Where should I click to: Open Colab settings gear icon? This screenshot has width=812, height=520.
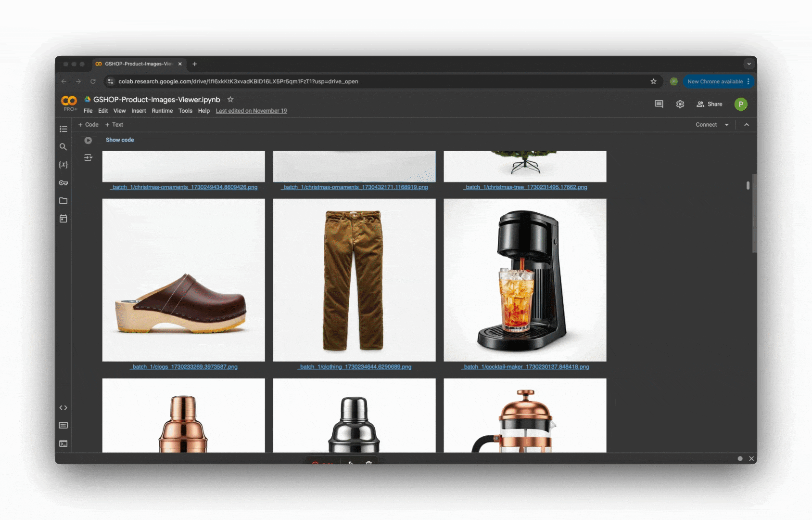click(680, 104)
